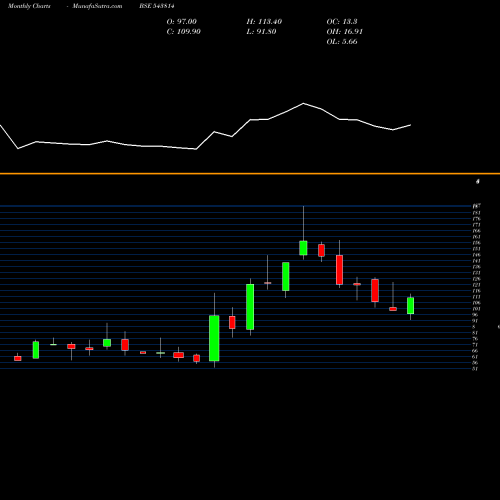Click the "OL: 5.66" value
Viewport: 500px width, 500px height.
342,42
